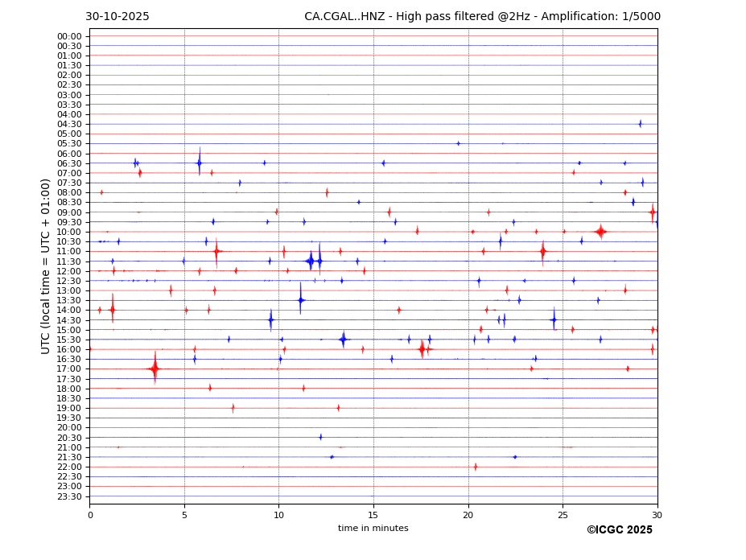The height and width of the screenshot is (560, 746).
Task: Click the vertical UTC local time axis label
Action: (x=46, y=266)
